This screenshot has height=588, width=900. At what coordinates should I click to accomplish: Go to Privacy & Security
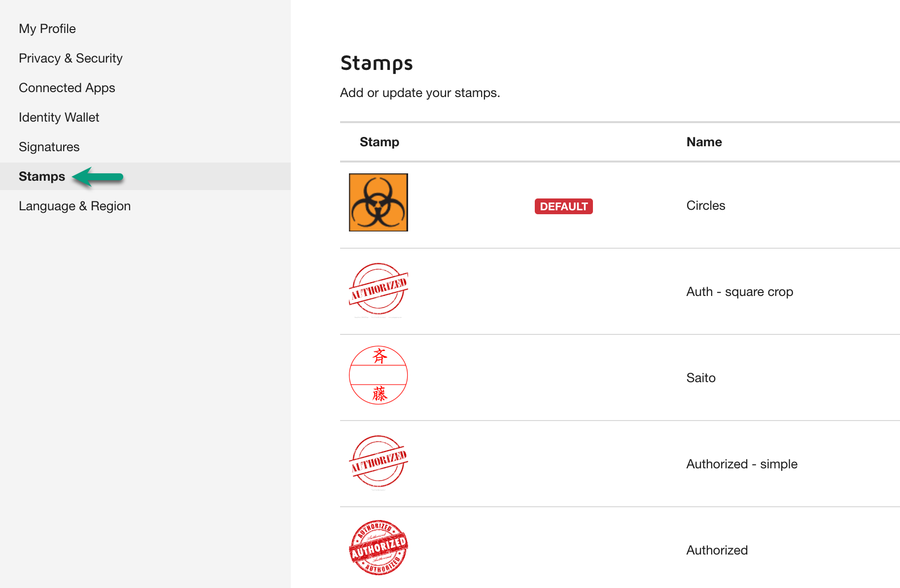(x=70, y=58)
